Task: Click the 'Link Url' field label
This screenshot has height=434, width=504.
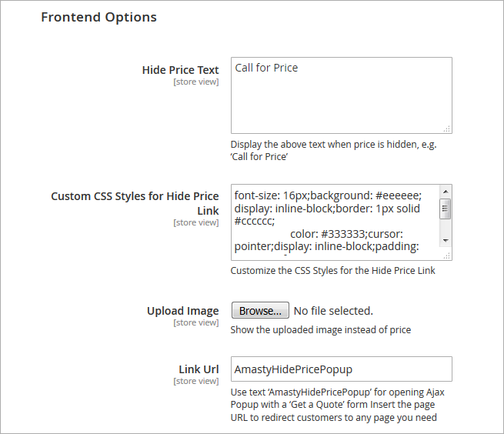Action: pyautogui.click(x=199, y=369)
